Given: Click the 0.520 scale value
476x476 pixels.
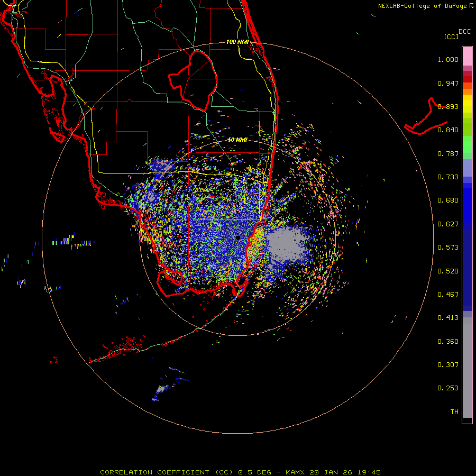Looking at the screenshot, I should [448, 271].
